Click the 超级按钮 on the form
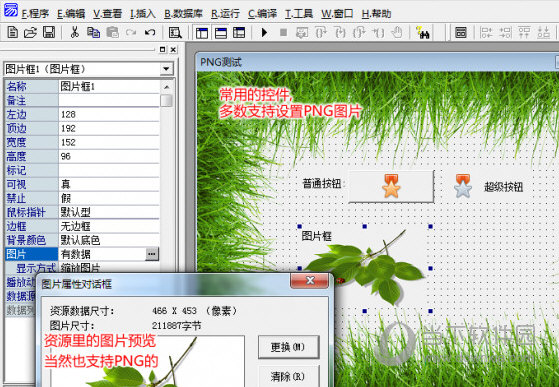The width and height of the screenshot is (559, 387). point(488,186)
